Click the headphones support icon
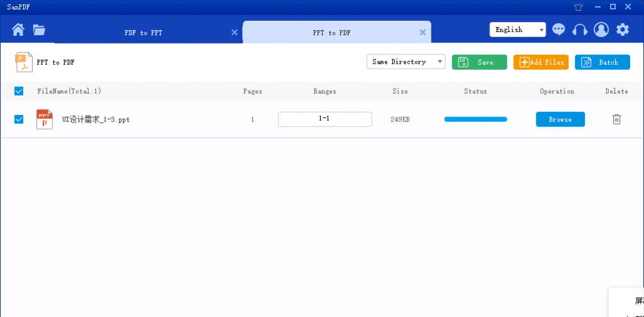The image size is (644, 317). 579,30
